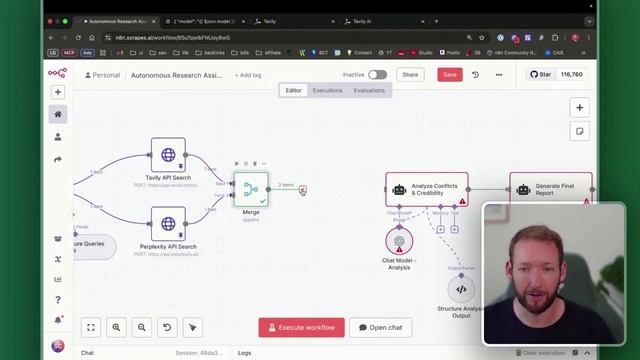Select the Merge node

pyautogui.click(x=251, y=189)
